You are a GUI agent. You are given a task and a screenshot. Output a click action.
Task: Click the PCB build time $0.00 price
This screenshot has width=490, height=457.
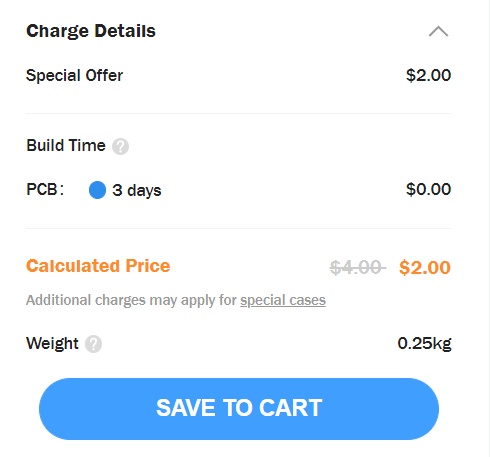428,189
